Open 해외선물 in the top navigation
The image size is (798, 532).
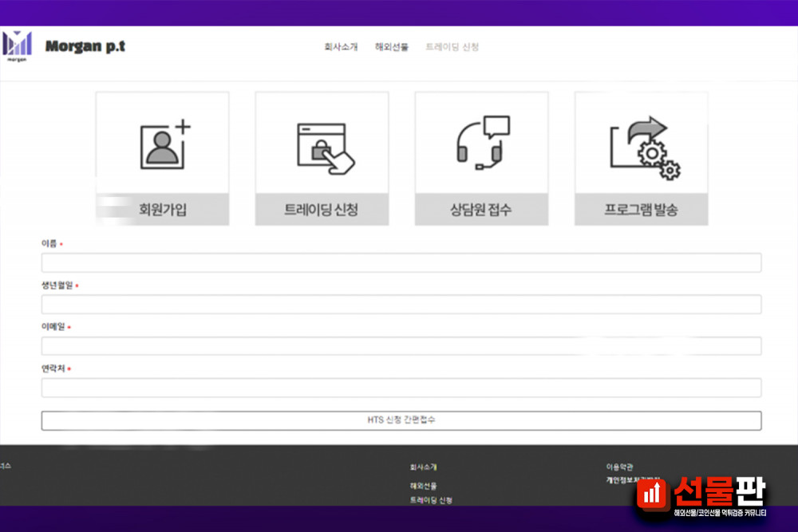click(392, 47)
